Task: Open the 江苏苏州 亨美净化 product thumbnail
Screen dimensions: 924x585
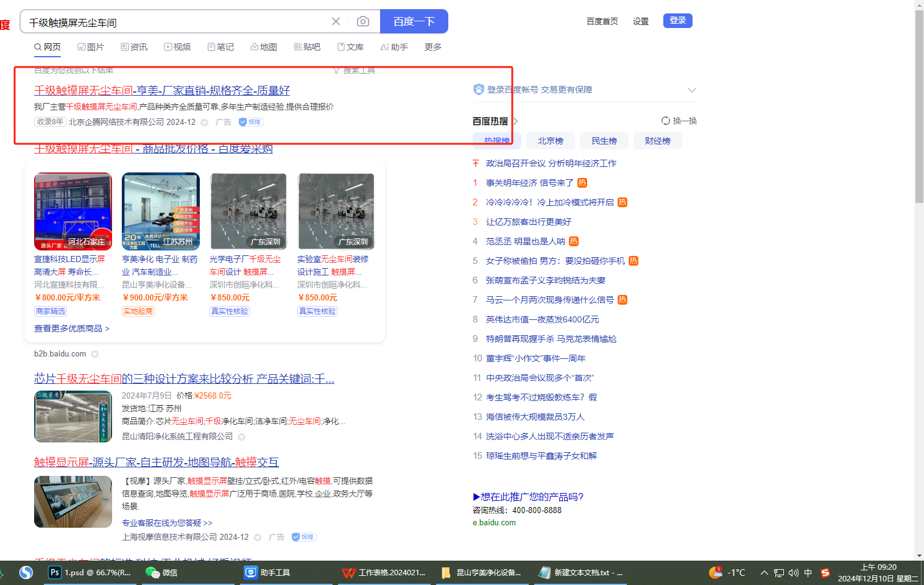Action: 161,211
